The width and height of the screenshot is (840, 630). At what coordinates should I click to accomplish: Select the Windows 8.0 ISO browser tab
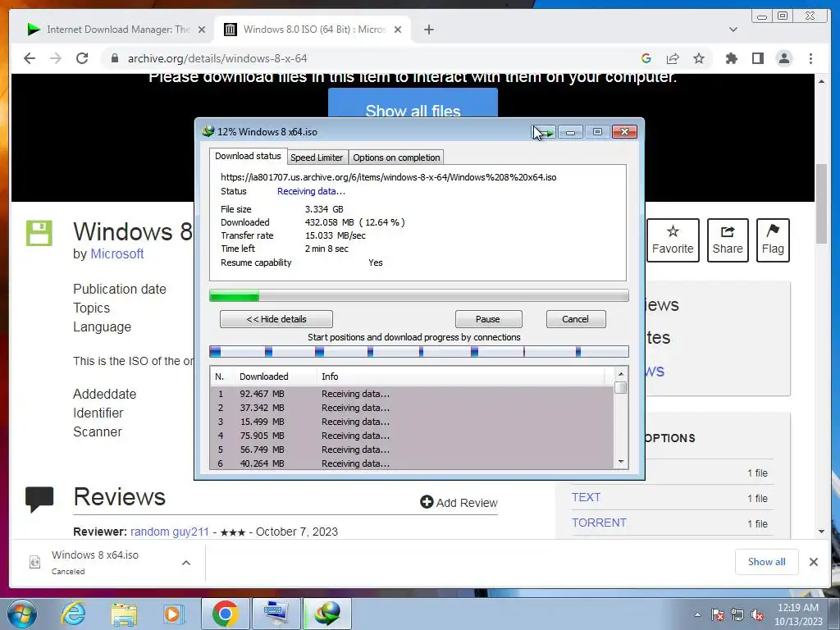pyautogui.click(x=313, y=30)
